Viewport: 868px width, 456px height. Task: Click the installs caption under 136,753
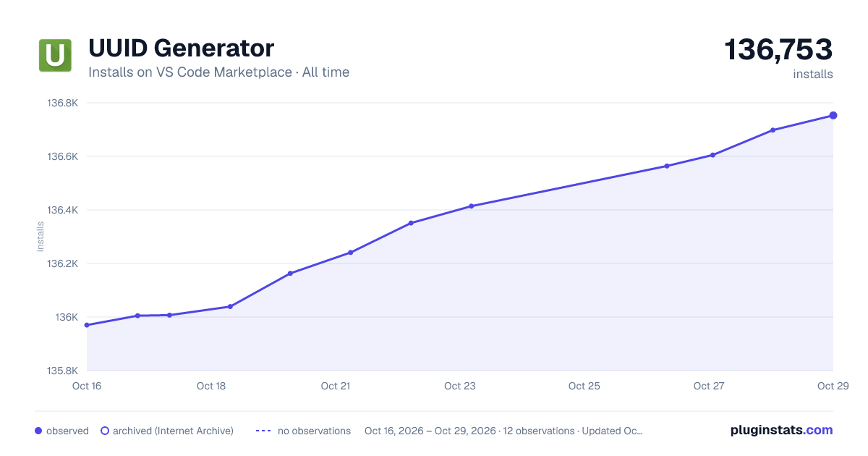click(x=813, y=74)
